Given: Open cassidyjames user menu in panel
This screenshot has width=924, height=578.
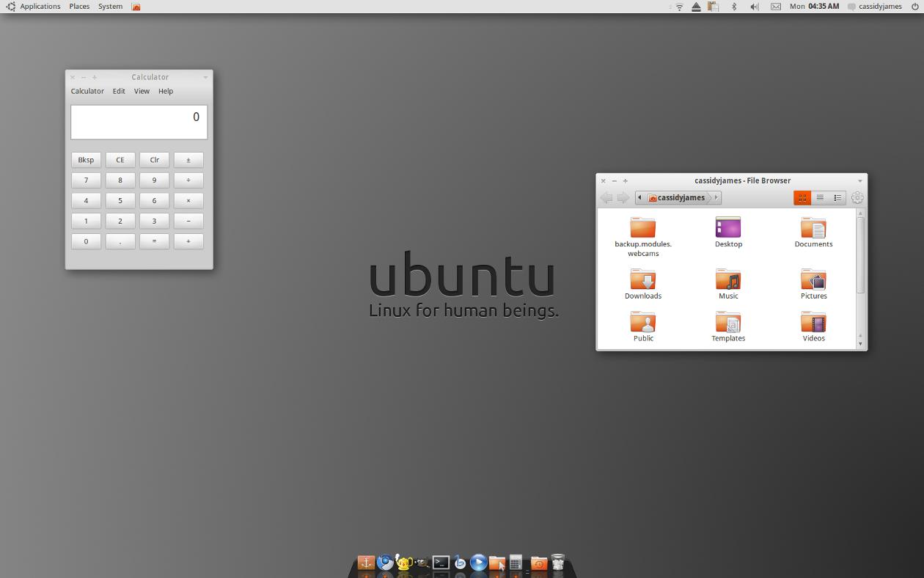Looking at the screenshot, I should pyautogui.click(x=874, y=7).
